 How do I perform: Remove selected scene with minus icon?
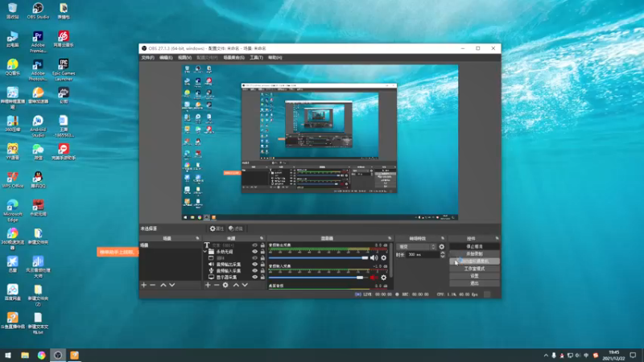pyautogui.click(x=153, y=285)
